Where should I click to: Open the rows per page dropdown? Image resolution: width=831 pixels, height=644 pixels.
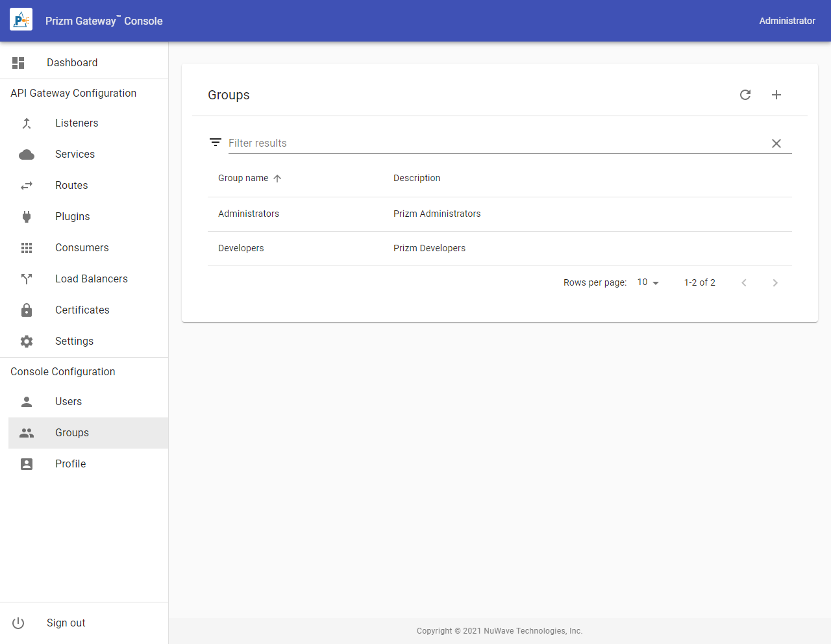click(x=648, y=282)
